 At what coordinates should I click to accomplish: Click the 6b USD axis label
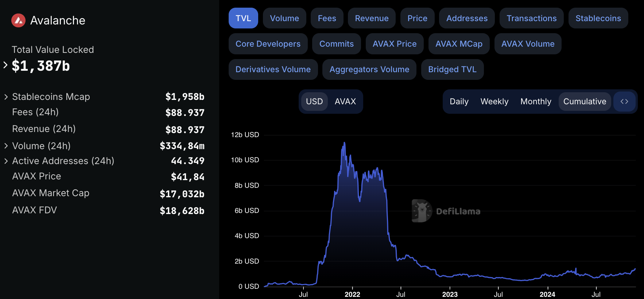pyautogui.click(x=247, y=210)
